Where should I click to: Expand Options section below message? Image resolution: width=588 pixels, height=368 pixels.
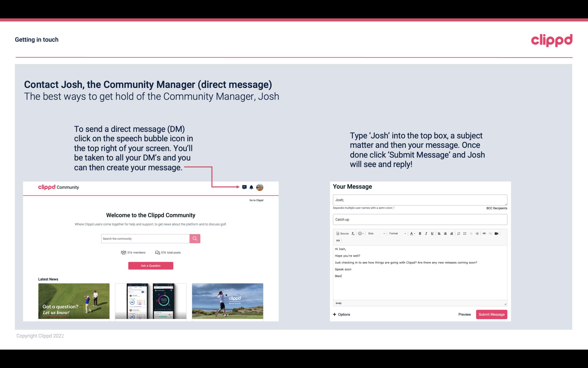341,314
